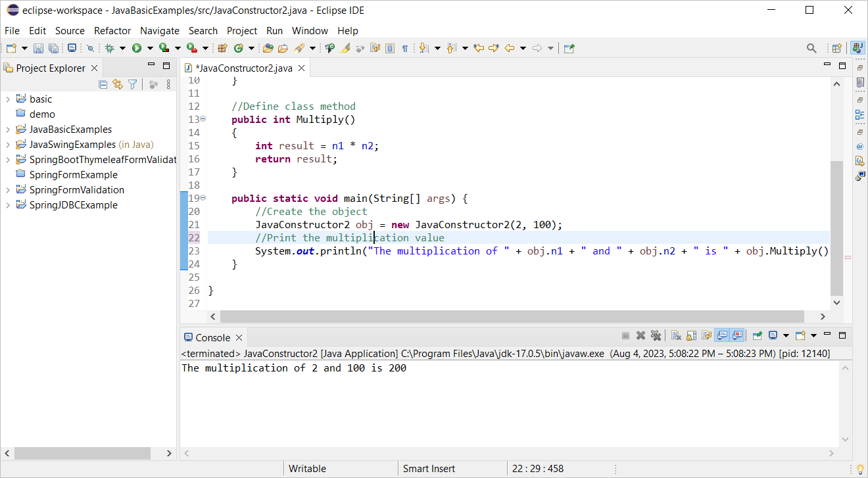Click the Search magnifier in the toolbar
This screenshot has width=868, height=478.
coord(811,47)
